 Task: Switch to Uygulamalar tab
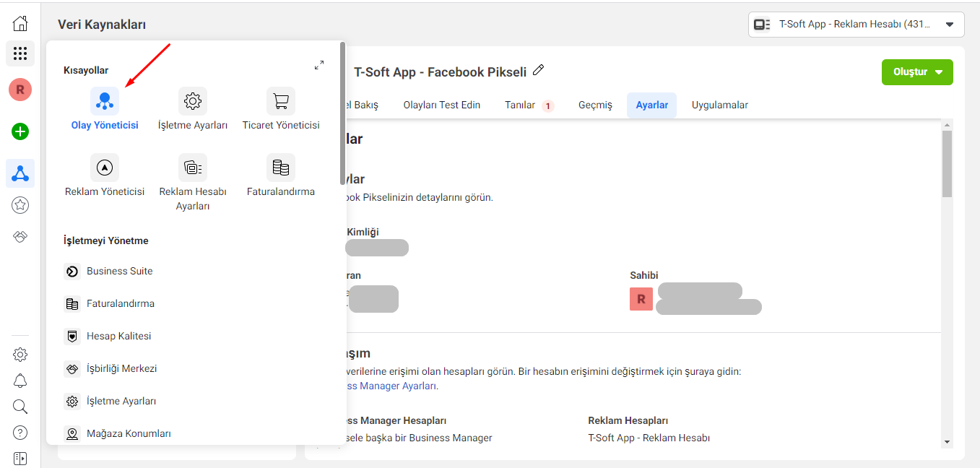pyautogui.click(x=720, y=105)
